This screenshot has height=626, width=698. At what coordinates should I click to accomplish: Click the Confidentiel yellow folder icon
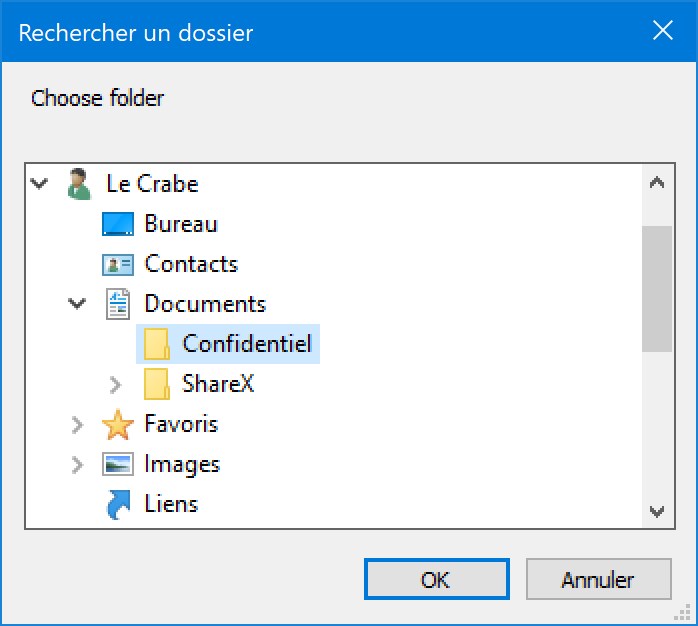[156, 344]
